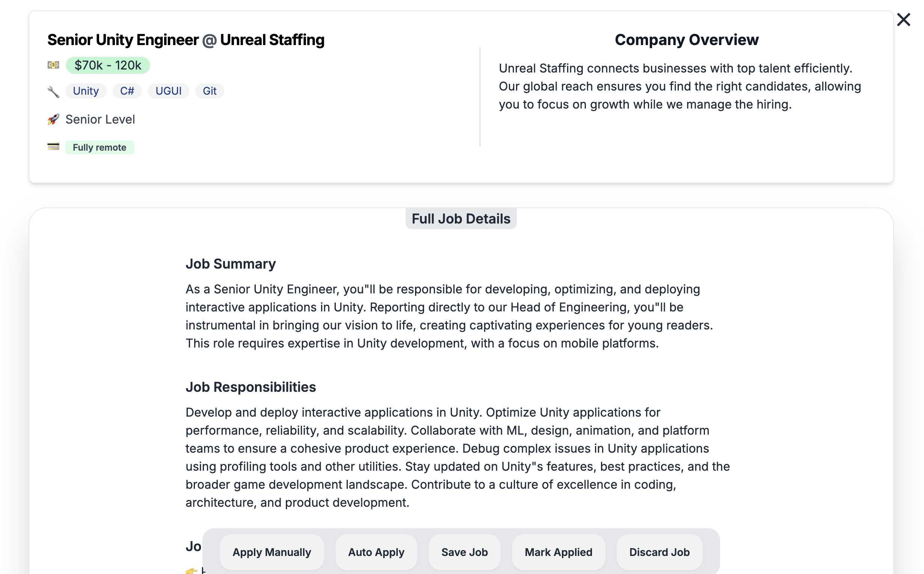
Task: Start Auto Apply for this job
Action: pyautogui.click(x=376, y=552)
